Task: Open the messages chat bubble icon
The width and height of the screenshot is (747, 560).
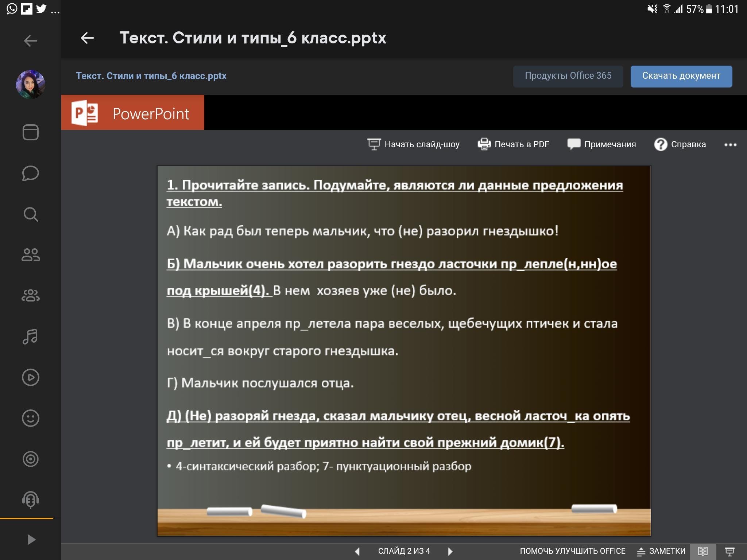Action: point(31,173)
